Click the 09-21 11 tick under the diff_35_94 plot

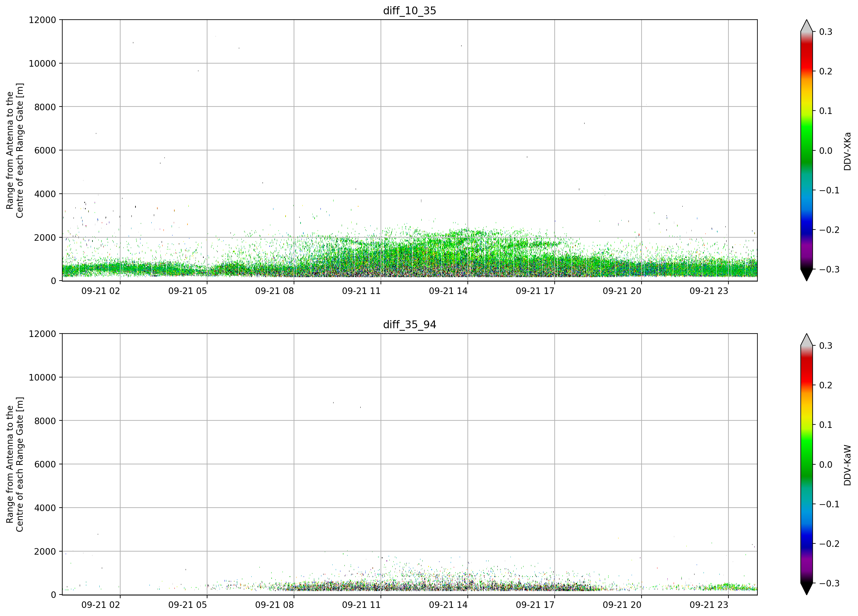pos(361,605)
